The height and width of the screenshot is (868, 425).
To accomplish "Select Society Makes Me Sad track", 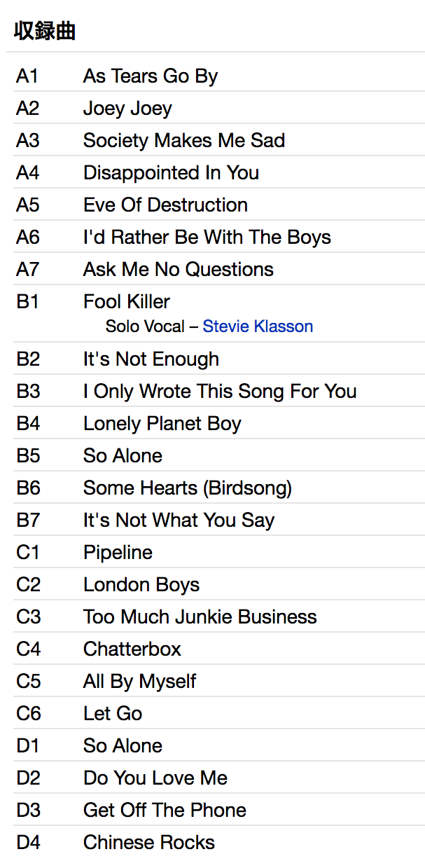I will (x=184, y=141).
